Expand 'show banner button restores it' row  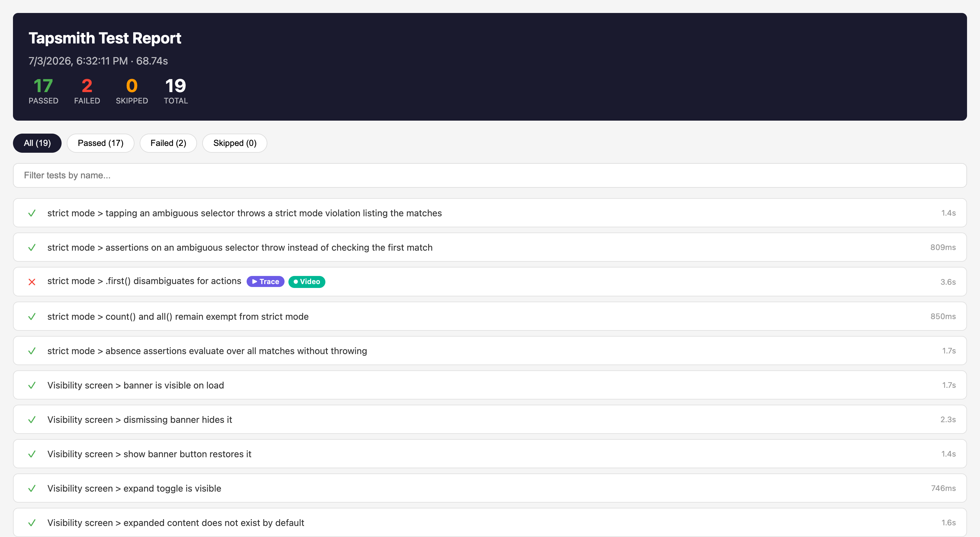coord(490,454)
